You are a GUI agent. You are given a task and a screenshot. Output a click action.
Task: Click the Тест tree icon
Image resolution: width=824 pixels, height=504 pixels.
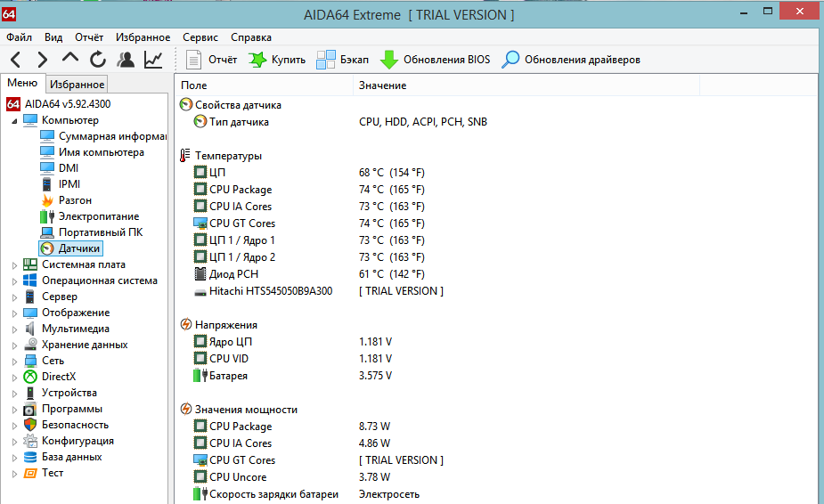[30, 473]
